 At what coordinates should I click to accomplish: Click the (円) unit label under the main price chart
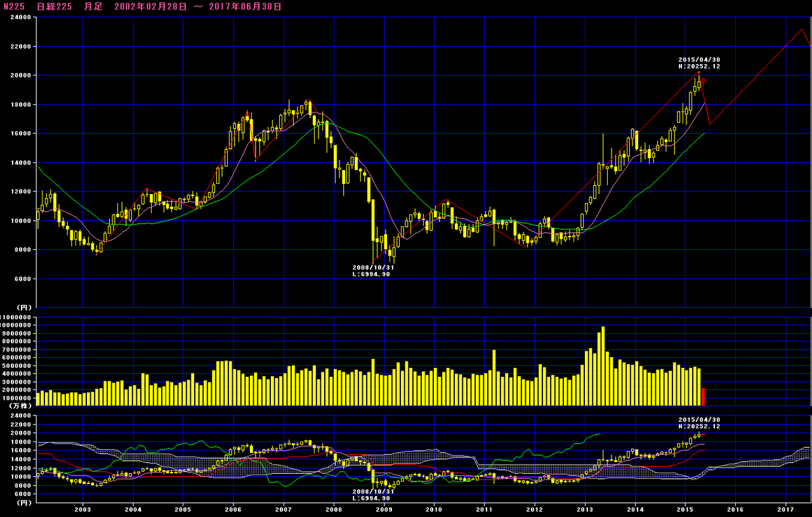[x=23, y=308]
